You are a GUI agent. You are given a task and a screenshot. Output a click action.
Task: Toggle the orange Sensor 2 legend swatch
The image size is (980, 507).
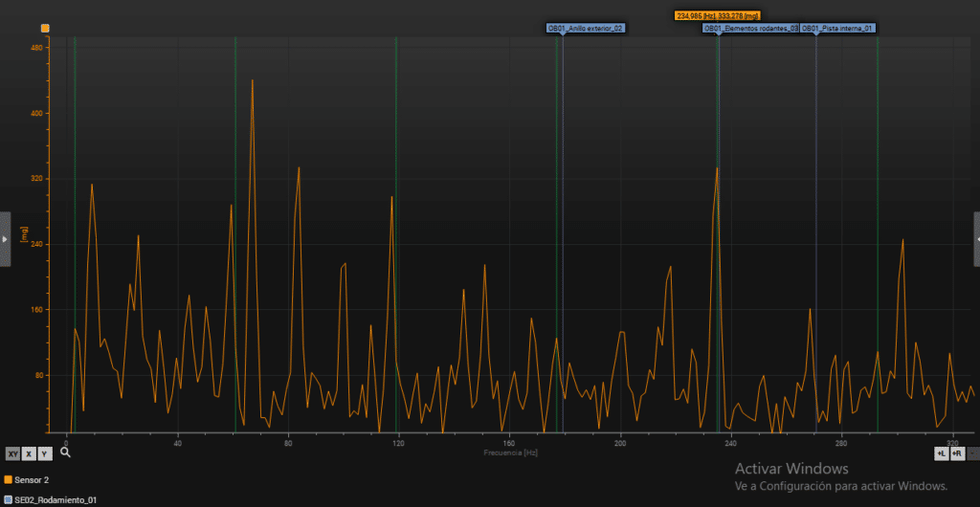pyautogui.click(x=8, y=479)
